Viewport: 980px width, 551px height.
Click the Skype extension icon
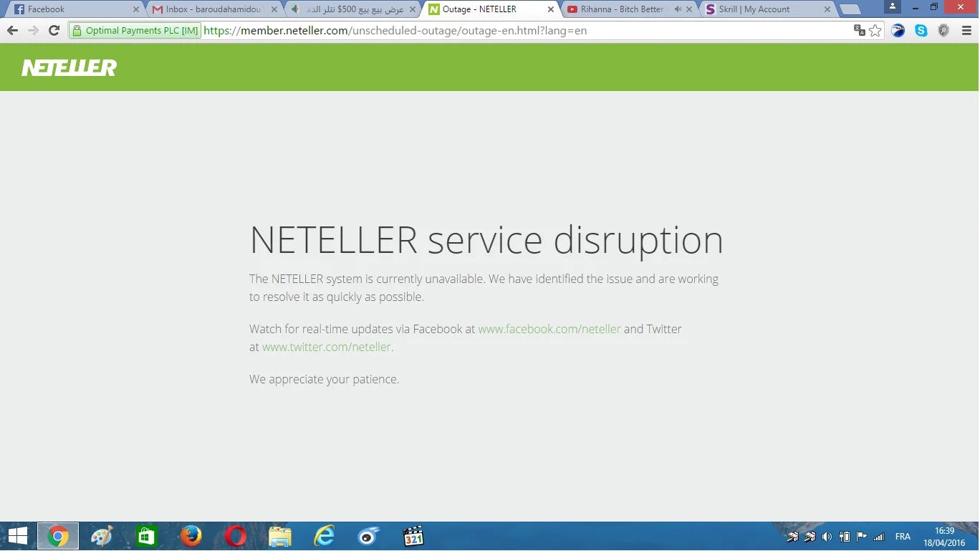click(921, 30)
